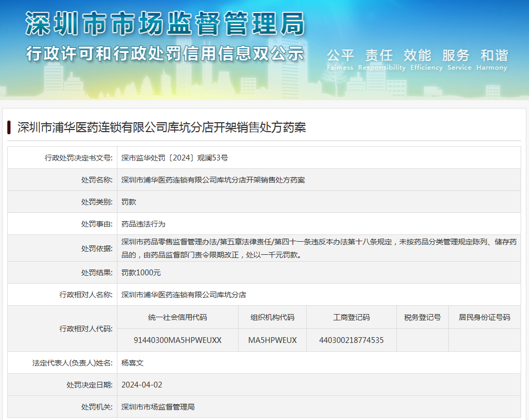Click the party name 深圳市浦华医药连锁有限公司库坑分店
The height and width of the screenshot is (420, 529).
[x=183, y=295]
